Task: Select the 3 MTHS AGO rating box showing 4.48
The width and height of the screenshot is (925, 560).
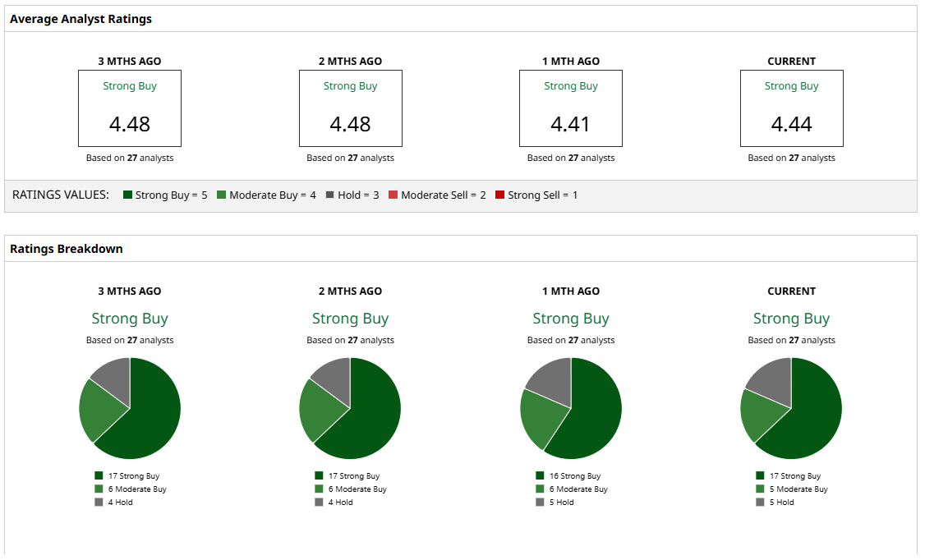Action: coord(130,108)
